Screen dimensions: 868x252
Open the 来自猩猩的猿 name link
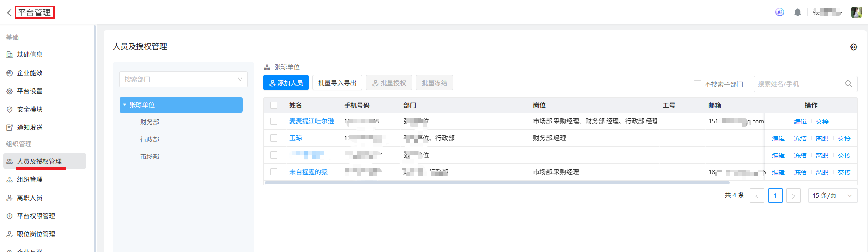pyautogui.click(x=309, y=172)
